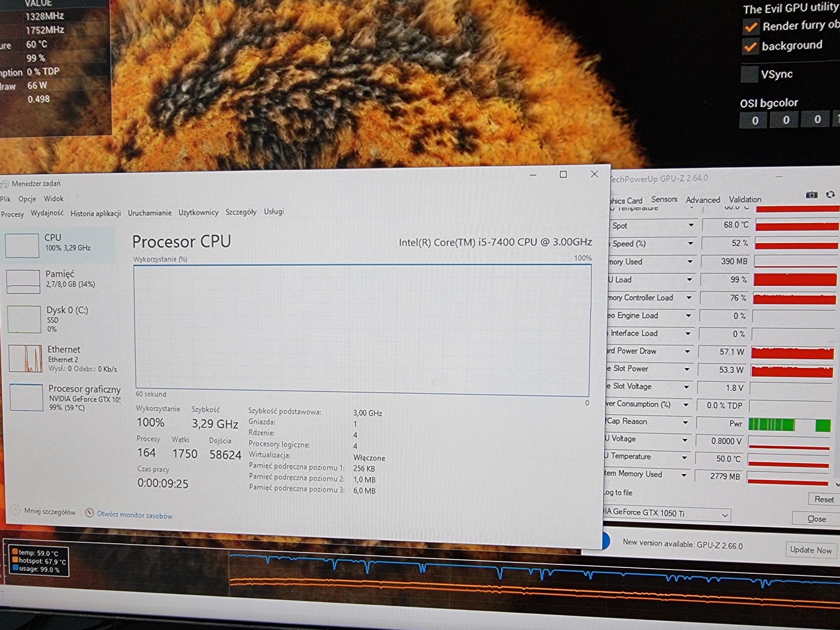Open the Plik menu

pyautogui.click(x=5, y=199)
